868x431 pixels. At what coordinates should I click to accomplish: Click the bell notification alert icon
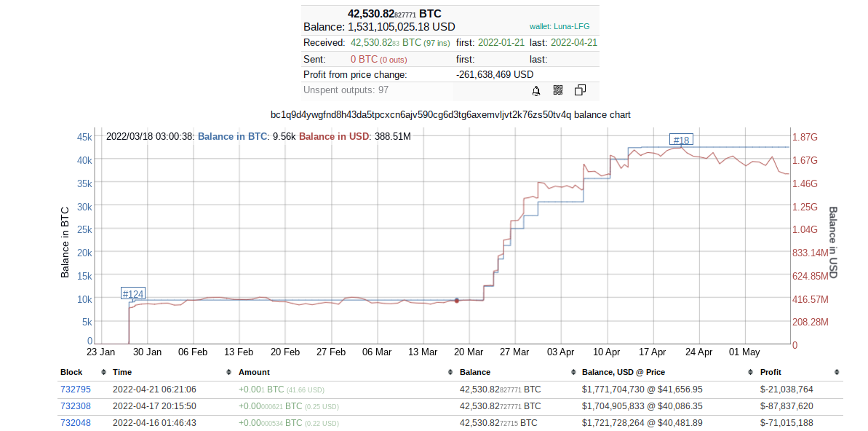[536, 90]
